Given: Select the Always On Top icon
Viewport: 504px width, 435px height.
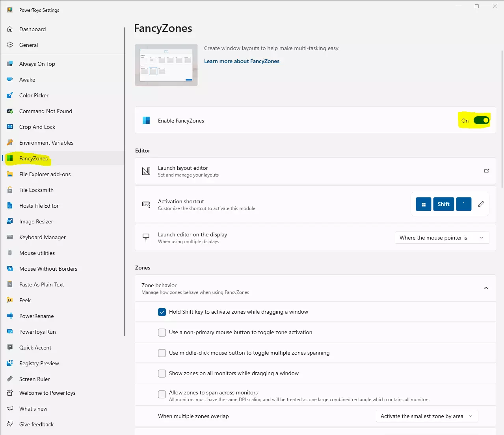Looking at the screenshot, I should click(10, 64).
